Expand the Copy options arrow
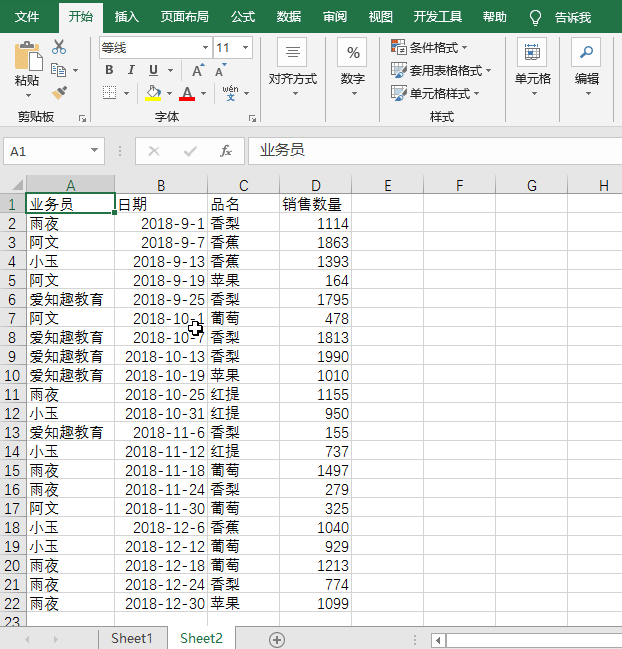The image size is (622, 649). pyautogui.click(x=75, y=70)
